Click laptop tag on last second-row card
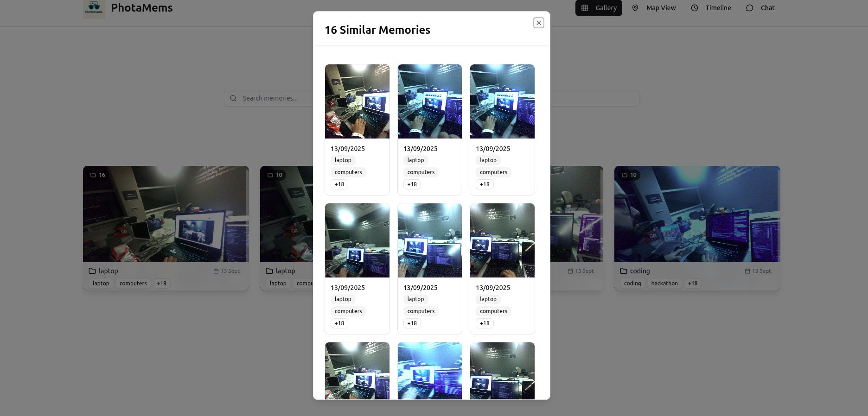 coord(488,299)
